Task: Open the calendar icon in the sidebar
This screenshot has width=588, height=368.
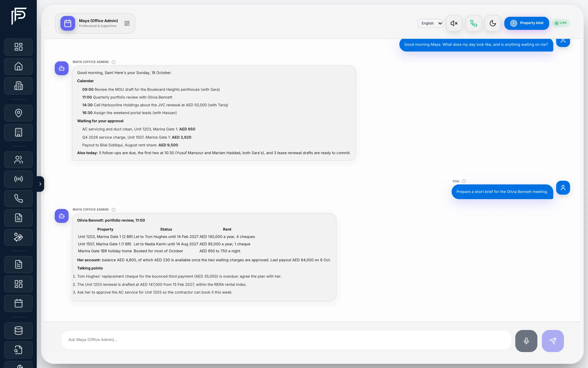Action: click(x=18, y=303)
